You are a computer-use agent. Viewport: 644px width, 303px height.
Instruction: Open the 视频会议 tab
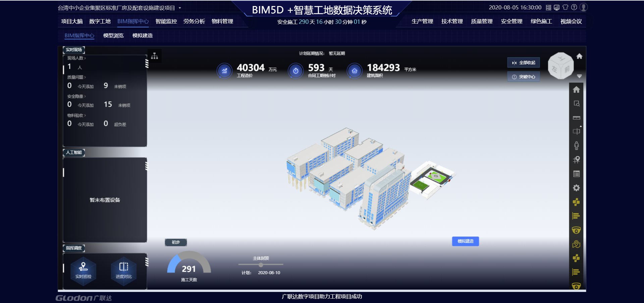571,21
